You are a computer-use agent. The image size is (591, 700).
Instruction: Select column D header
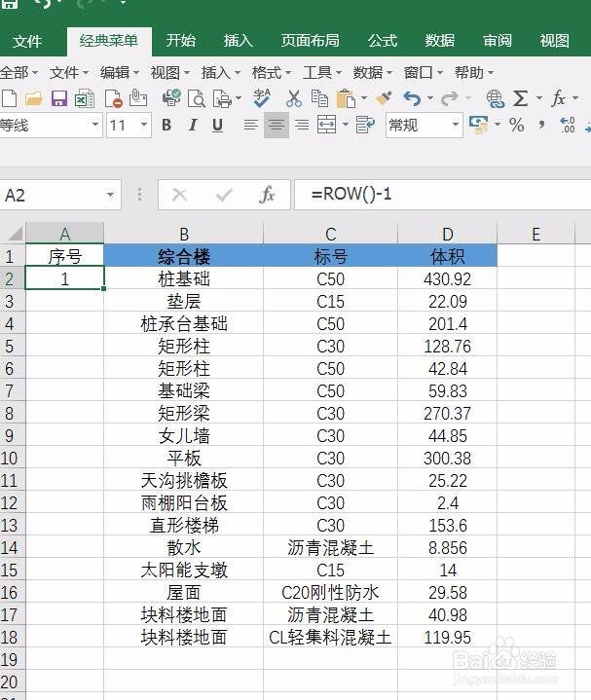point(447,234)
